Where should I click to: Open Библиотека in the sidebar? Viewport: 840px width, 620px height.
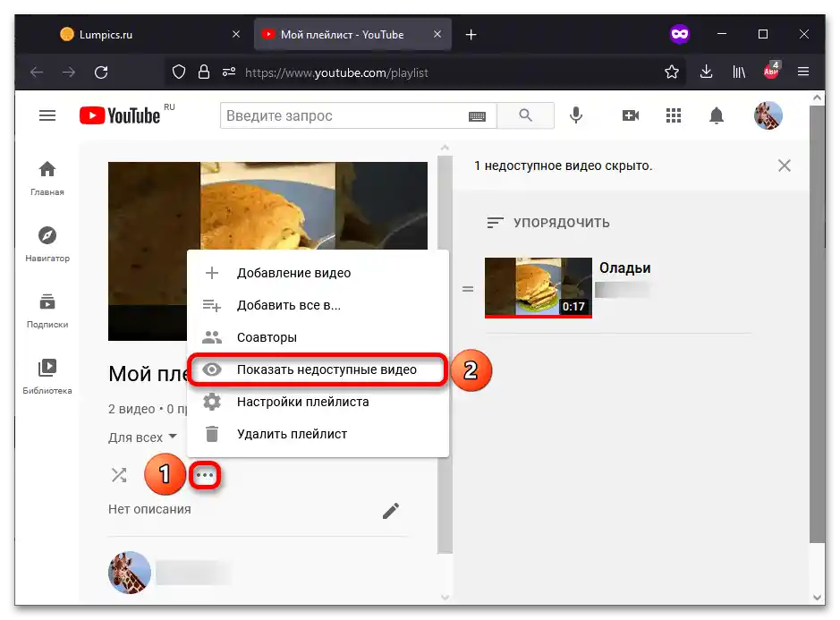coord(47,377)
